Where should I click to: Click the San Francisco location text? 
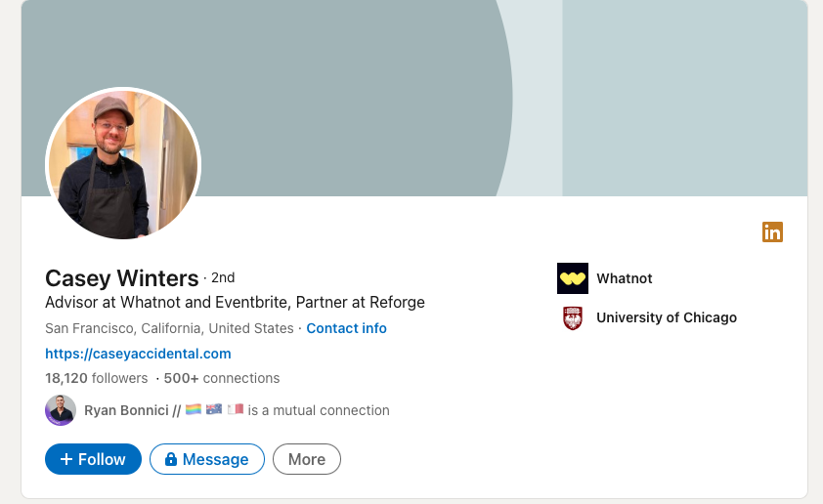tap(169, 328)
